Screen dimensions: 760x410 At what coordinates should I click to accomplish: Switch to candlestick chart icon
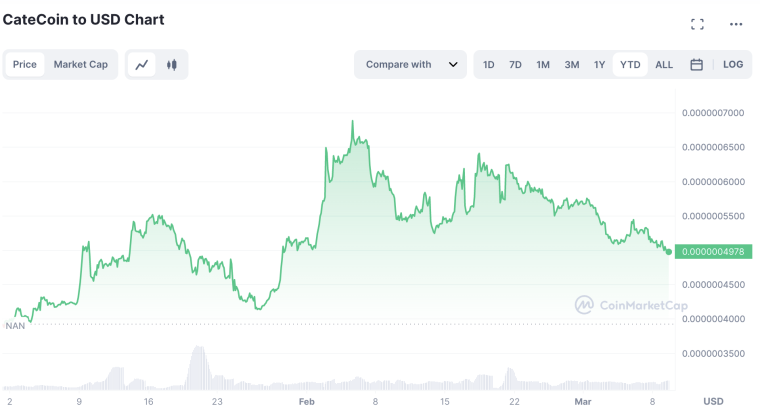click(172, 64)
